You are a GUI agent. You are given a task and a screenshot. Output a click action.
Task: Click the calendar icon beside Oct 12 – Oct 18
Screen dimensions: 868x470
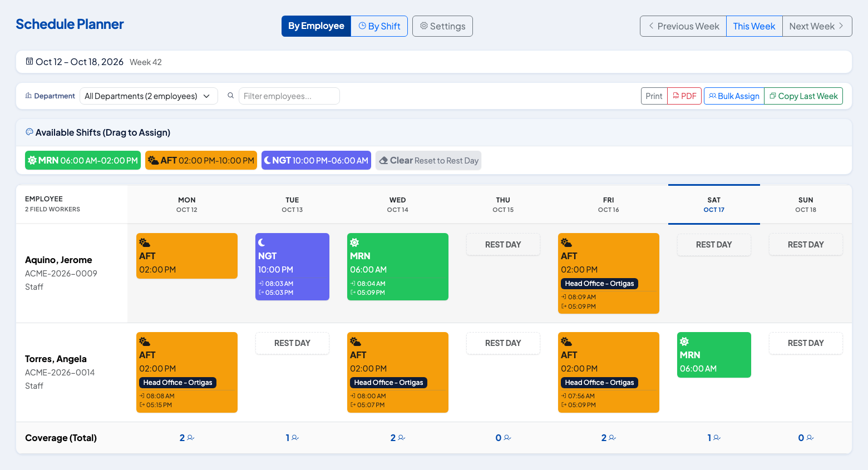[29, 62]
